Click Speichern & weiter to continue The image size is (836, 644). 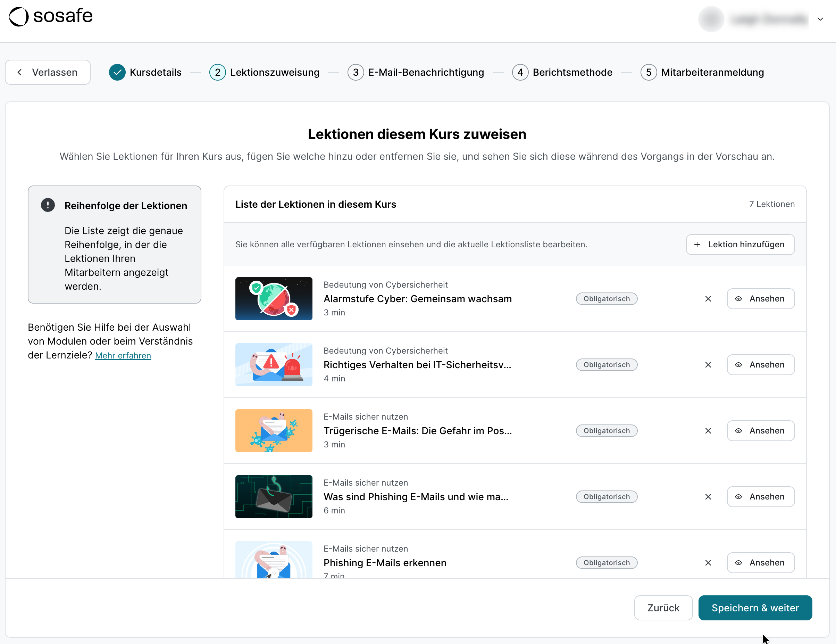755,608
